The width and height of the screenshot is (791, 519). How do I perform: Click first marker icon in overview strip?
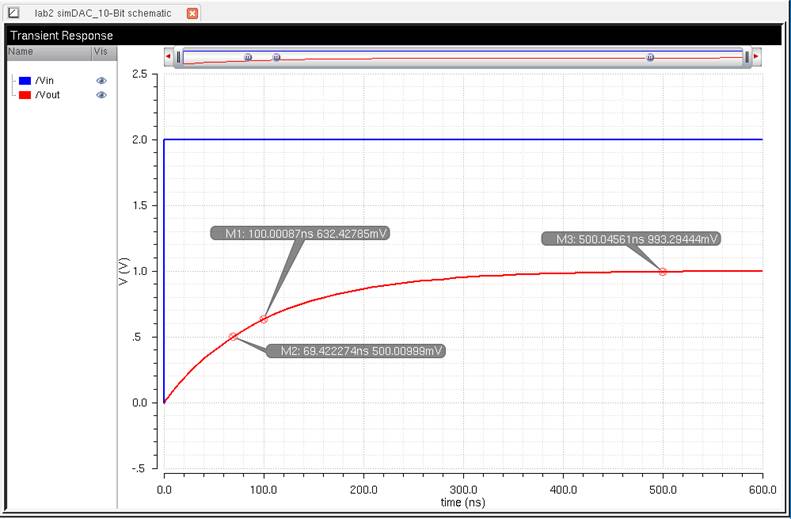tap(248, 58)
